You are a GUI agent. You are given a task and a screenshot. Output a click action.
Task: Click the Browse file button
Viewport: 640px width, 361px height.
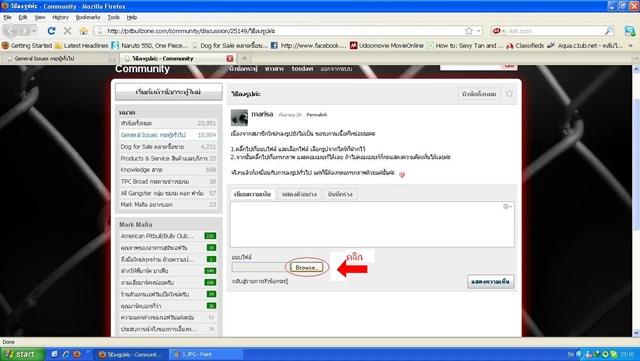click(x=307, y=267)
